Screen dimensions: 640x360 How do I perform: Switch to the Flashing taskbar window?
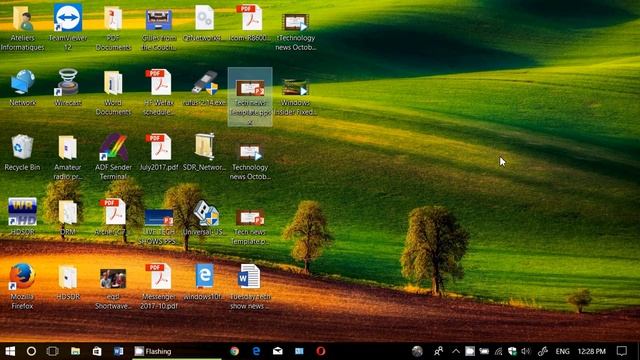tap(177, 351)
